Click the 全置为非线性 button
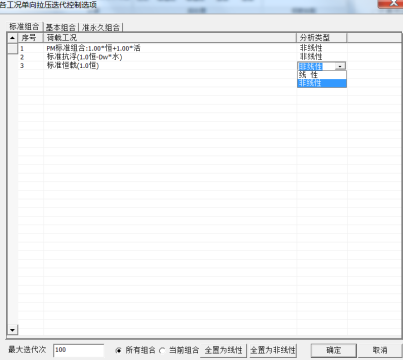 [273, 350]
